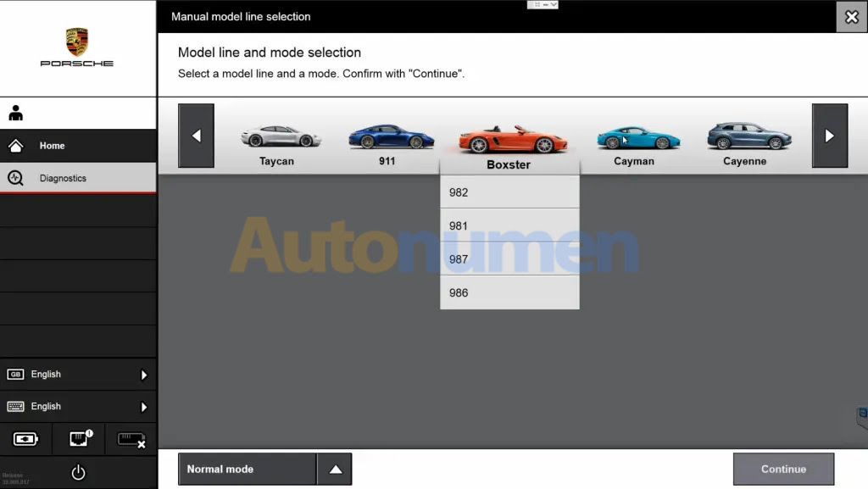The height and width of the screenshot is (489, 868).
Task: Click the power button icon
Action: pyautogui.click(x=78, y=473)
